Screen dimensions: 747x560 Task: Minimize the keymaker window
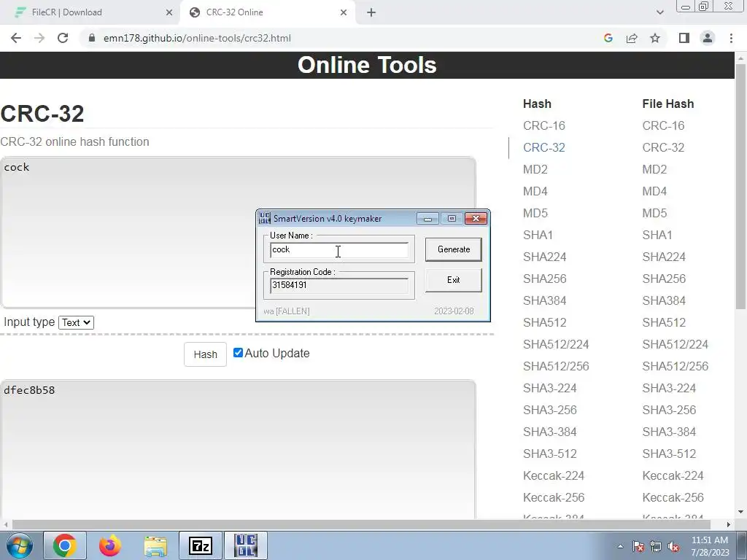[427, 219]
